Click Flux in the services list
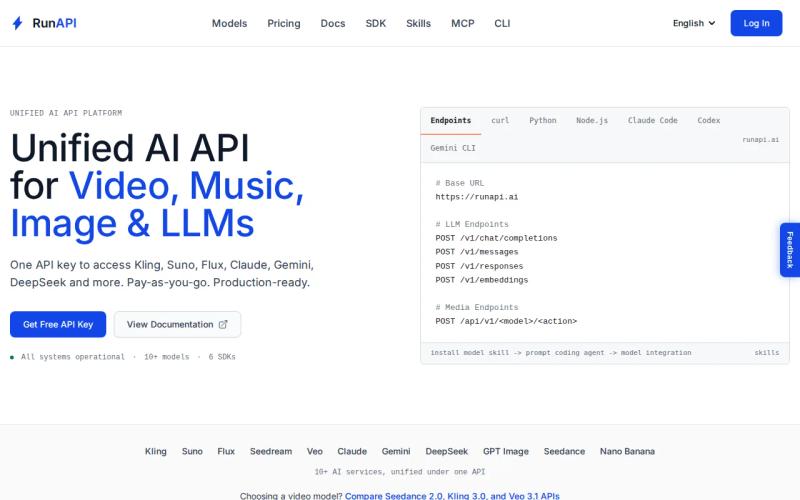 [226, 451]
